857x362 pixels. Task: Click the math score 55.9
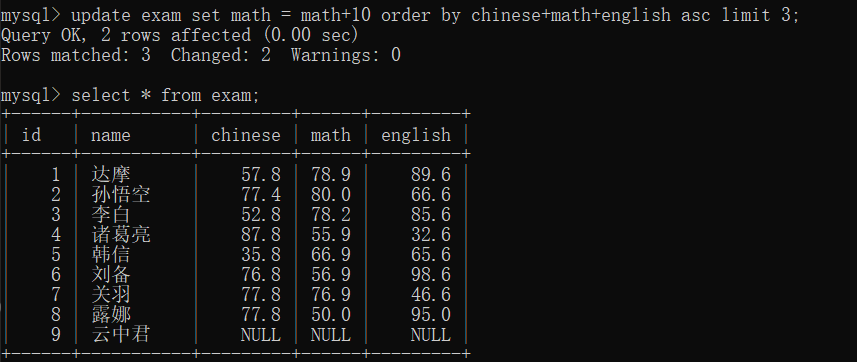point(331,235)
